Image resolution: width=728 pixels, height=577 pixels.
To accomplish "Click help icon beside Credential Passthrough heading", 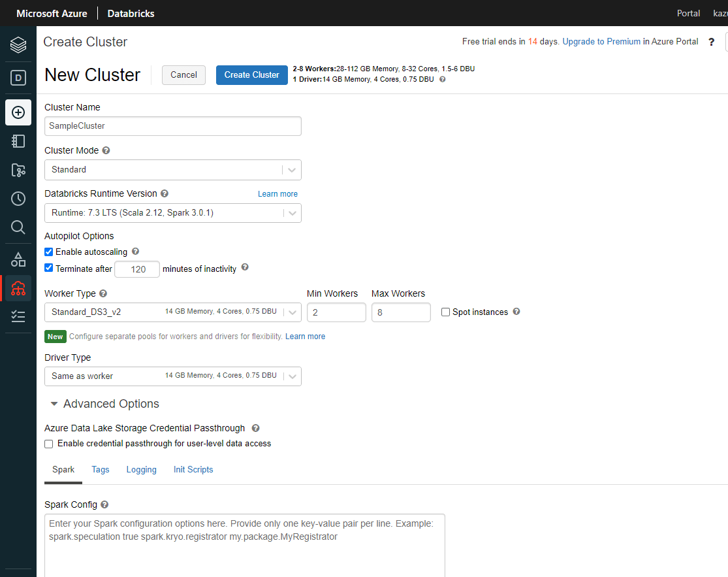I will coord(255,428).
